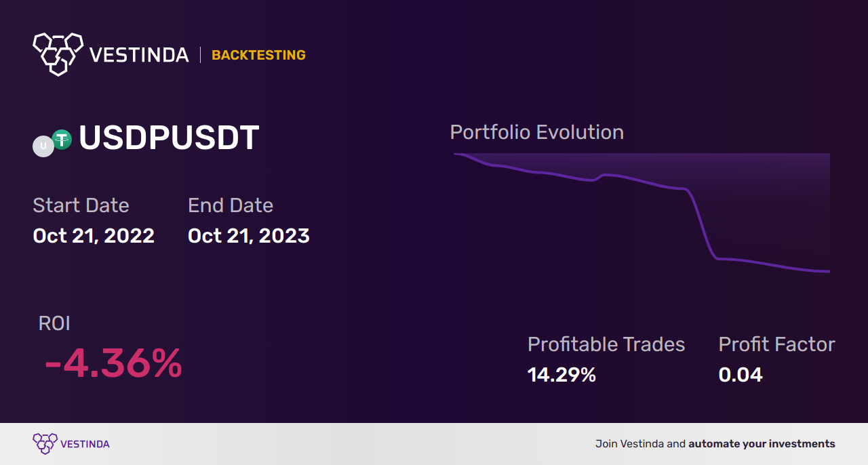Click the Oct 21, 2022 start date value
The height and width of the screenshot is (465, 868).
tap(94, 236)
